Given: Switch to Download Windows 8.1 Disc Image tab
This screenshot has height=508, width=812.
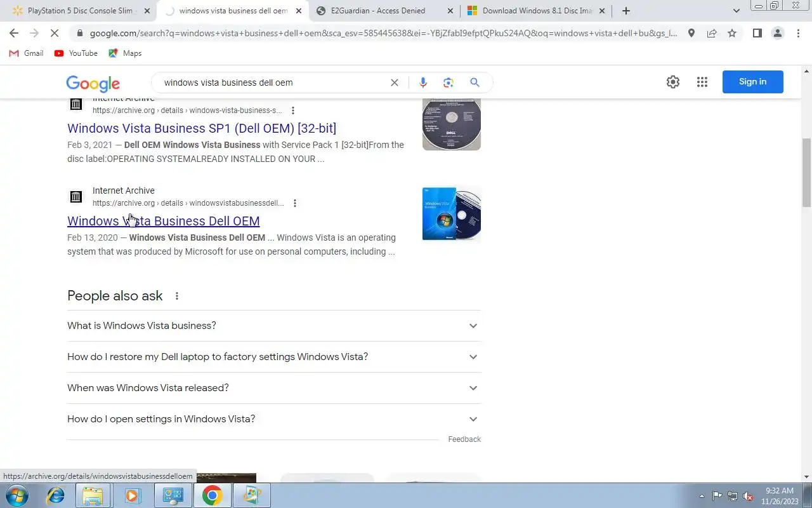Looking at the screenshot, I should pos(537,11).
